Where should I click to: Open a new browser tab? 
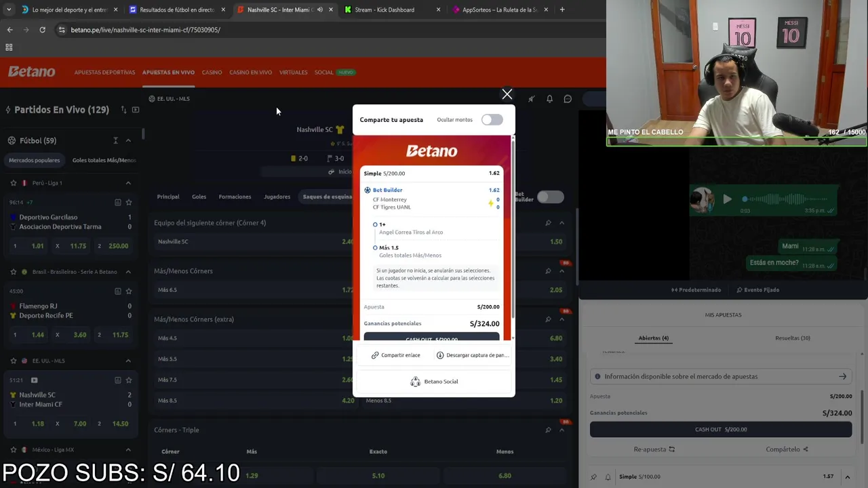coord(562,9)
